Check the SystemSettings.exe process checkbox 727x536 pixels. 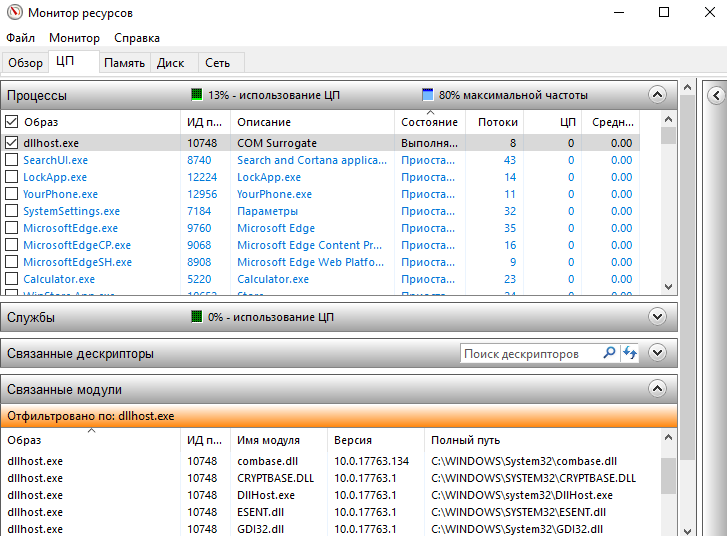(12, 211)
